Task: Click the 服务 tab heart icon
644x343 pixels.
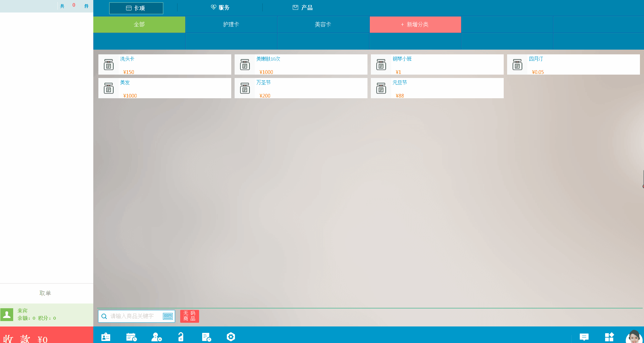Action: point(213,7)
